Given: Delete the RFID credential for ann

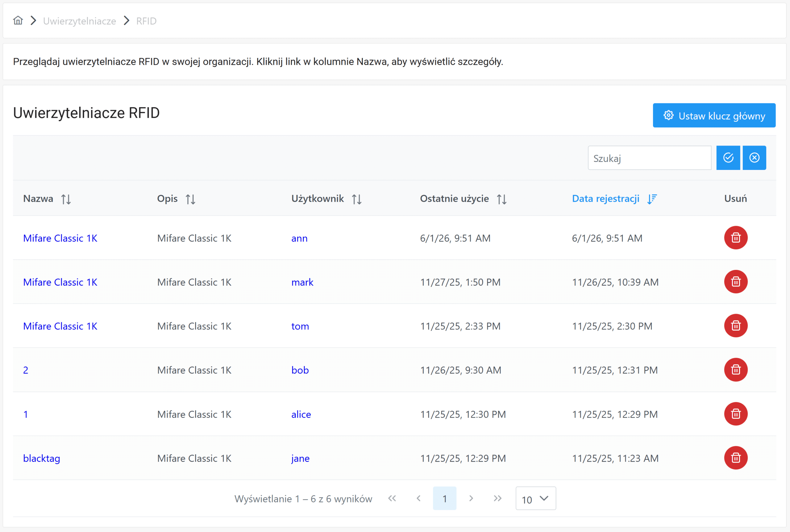Looking at the screenshot, I should (x=736, y=237).
